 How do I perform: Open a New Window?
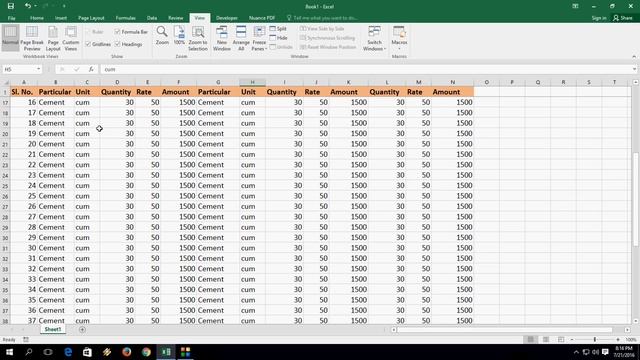pos(222,38)
